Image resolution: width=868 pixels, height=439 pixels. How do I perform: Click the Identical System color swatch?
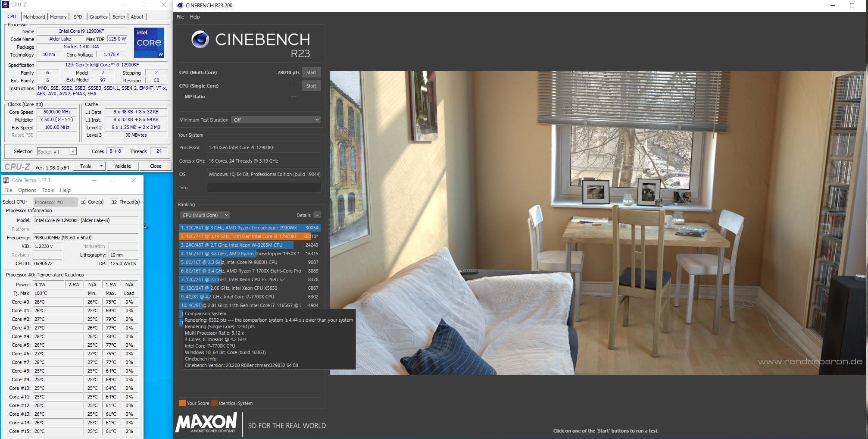[214, 403]
